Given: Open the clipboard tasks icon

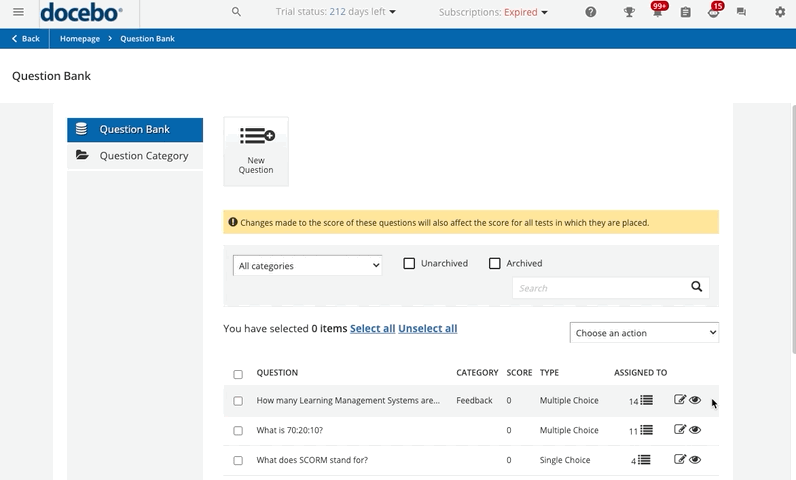Looking at the screenshot, I should [685, 12].
